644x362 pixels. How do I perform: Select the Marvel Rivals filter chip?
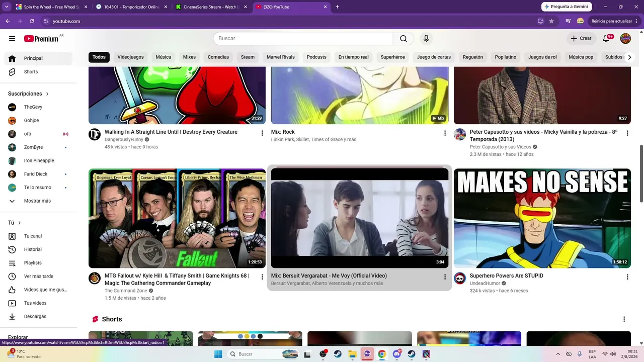coord(281,57)
